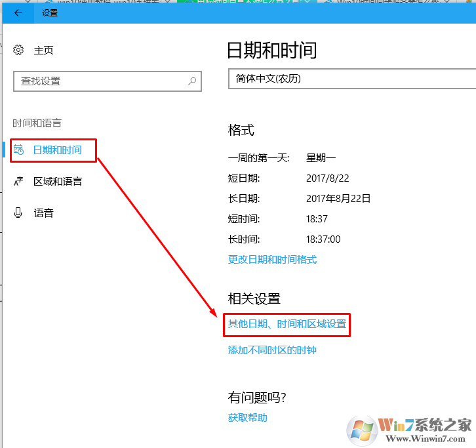Click 获取帮助 link

point(247,418)
